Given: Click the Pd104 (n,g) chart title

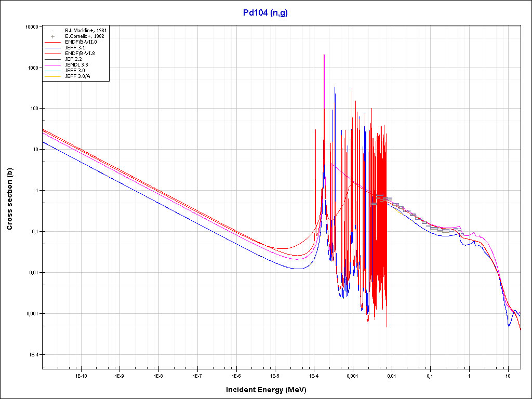Looking at the screenshot, I should (x=265, y=13).
